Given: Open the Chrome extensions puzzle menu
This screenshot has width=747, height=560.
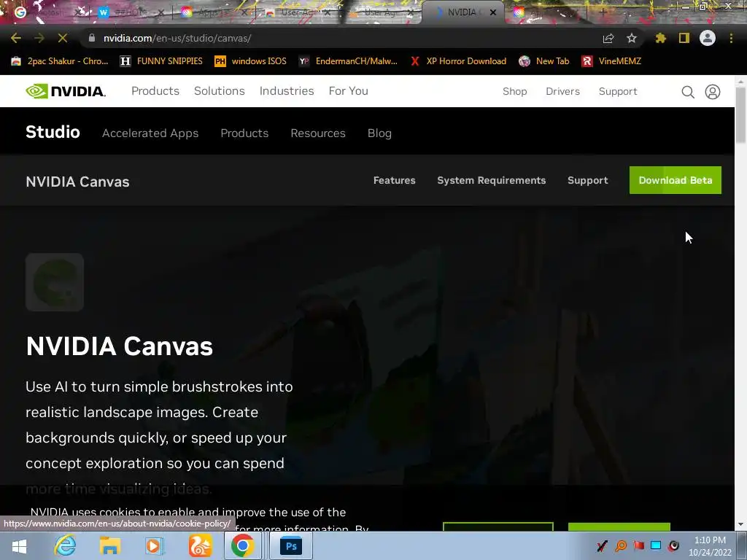Looking at the screenshot, I should click(661, 38).
